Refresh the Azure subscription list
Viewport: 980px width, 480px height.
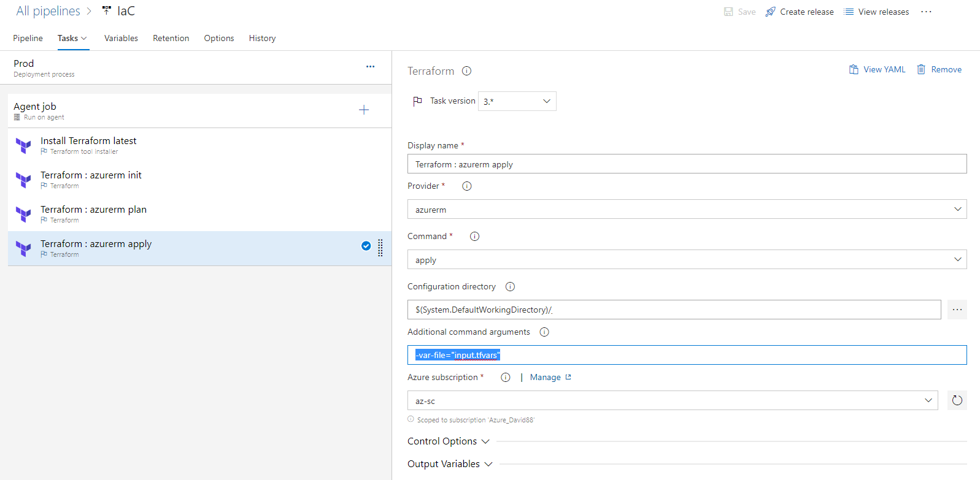[957, 400]
